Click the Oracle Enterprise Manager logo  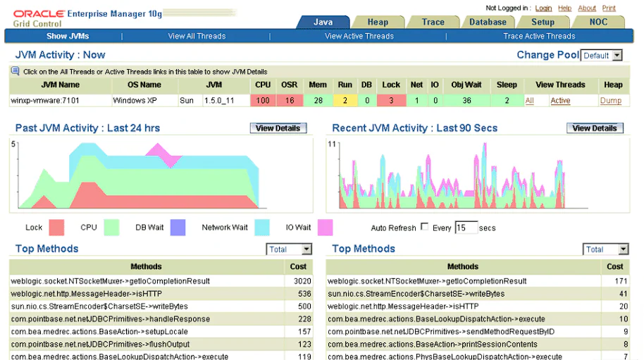pyautogui.click(x=87, y=18)
